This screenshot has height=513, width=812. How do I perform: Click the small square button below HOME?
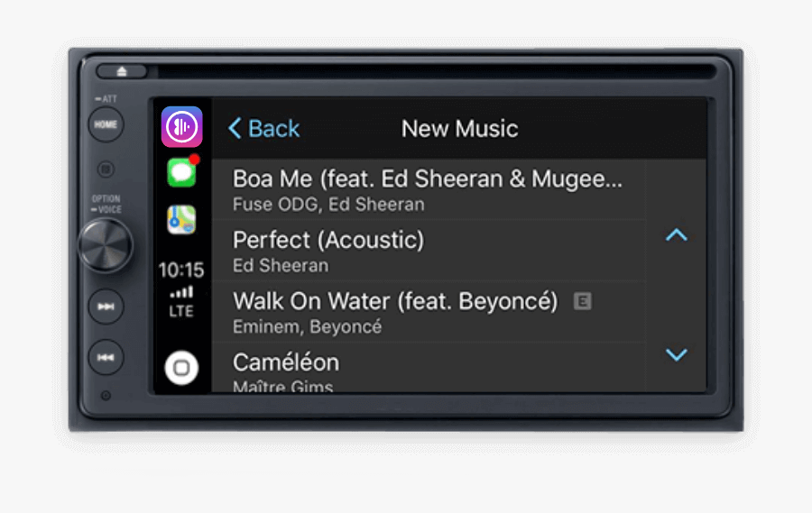106,169
